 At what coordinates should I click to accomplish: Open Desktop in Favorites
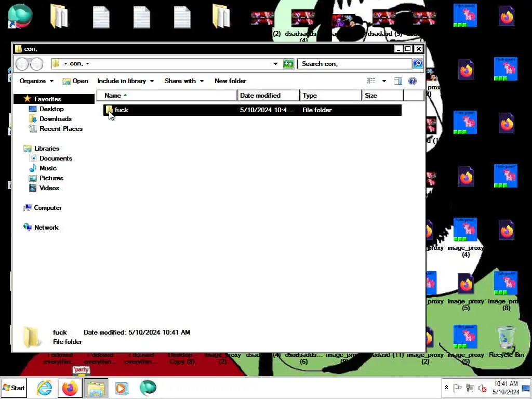pos(51,109)
